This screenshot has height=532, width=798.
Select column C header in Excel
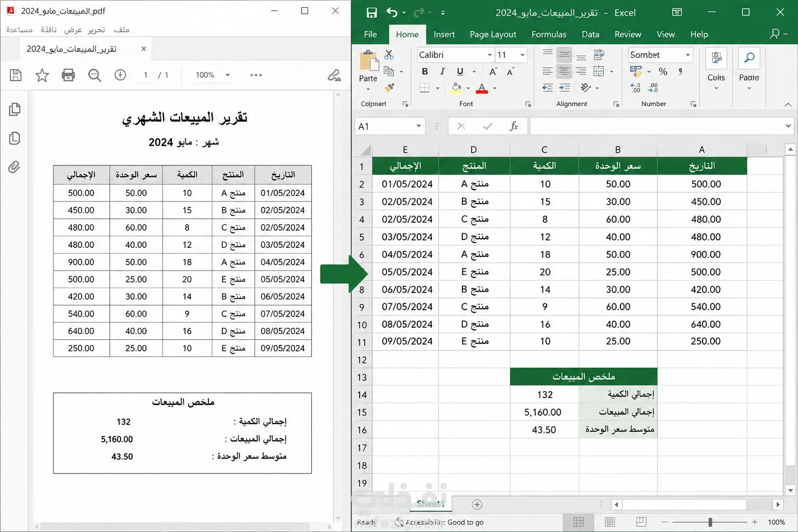(544, 150)
